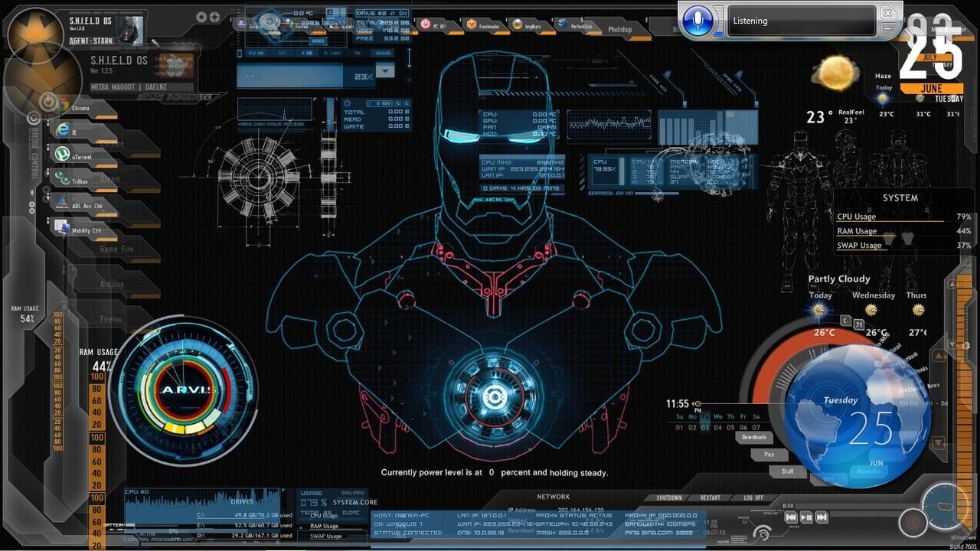Screen dimensions: 980x551
Task: Click the round dial in bottom-right corner
Action: [x=947, y=507]
